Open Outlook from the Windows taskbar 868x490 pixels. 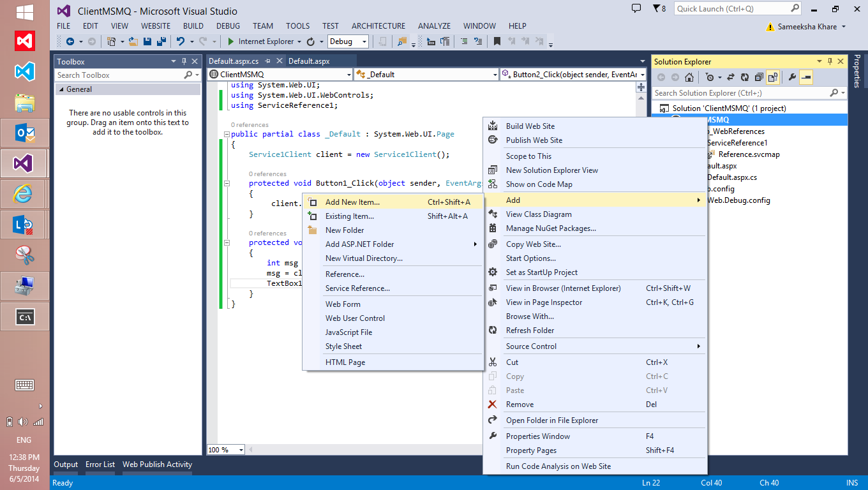25,133
